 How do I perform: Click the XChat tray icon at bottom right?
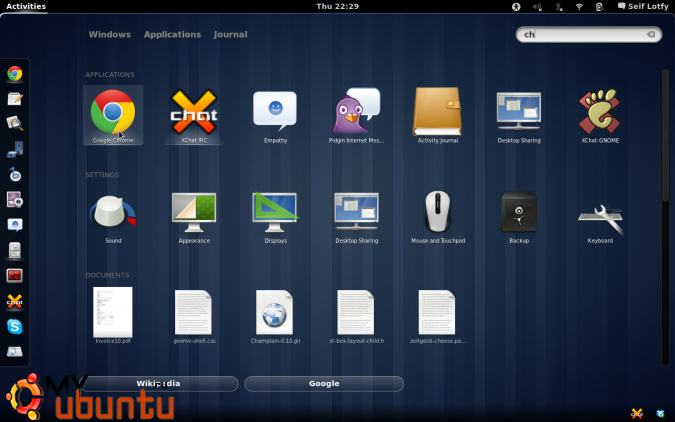[637, 413]
